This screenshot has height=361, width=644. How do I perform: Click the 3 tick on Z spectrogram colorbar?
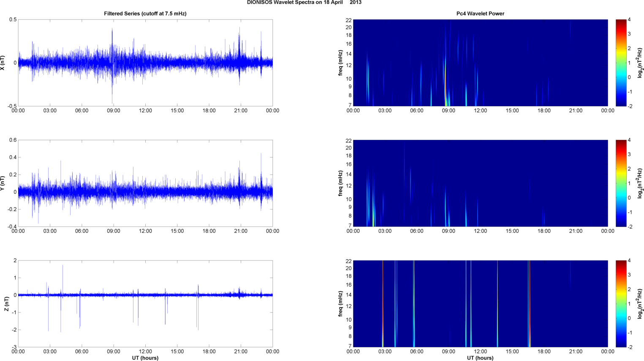pos(629,275)
